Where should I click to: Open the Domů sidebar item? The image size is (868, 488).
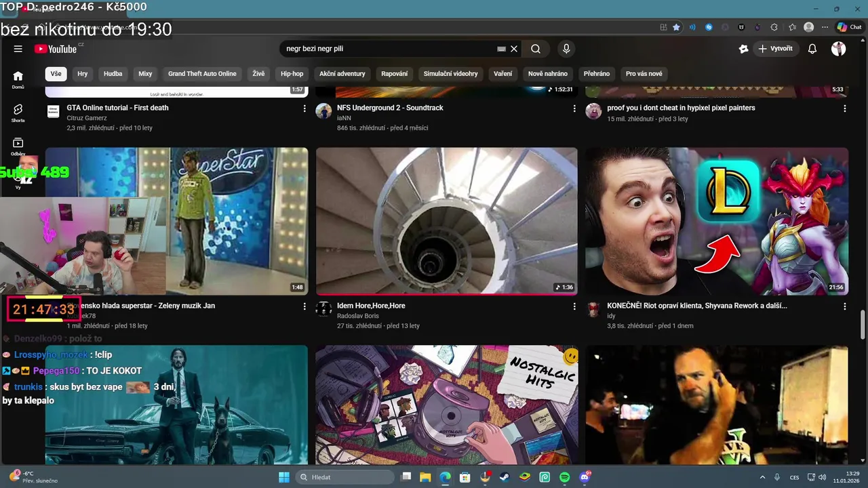18,80
